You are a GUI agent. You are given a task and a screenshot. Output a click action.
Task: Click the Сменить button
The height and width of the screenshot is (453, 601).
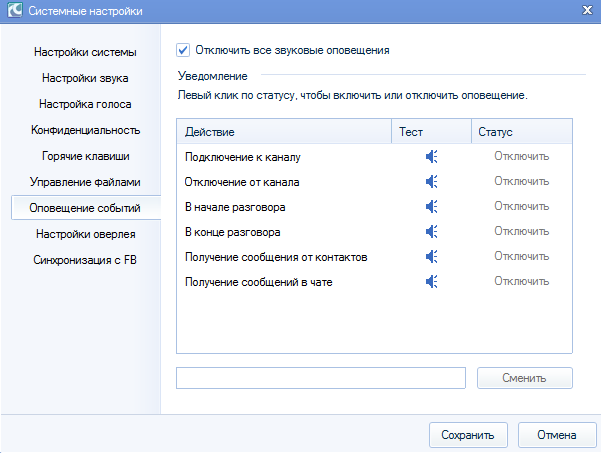(x=525, y=378)
